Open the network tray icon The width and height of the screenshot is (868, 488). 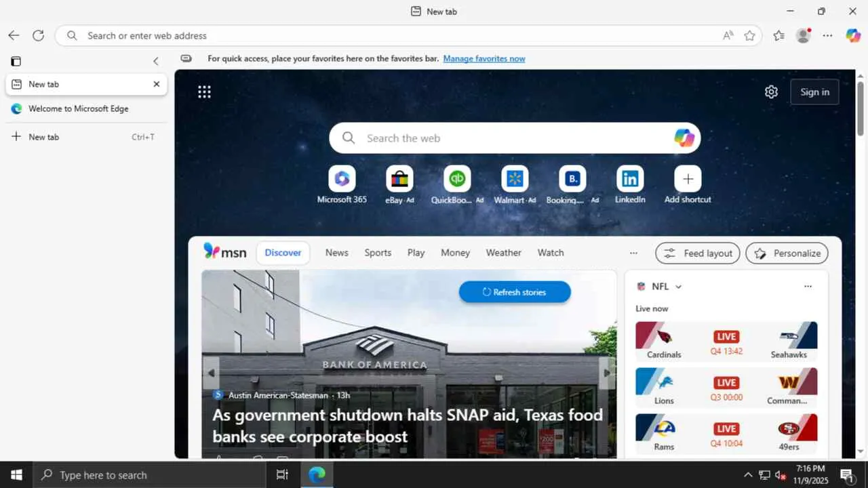(764, 475)
